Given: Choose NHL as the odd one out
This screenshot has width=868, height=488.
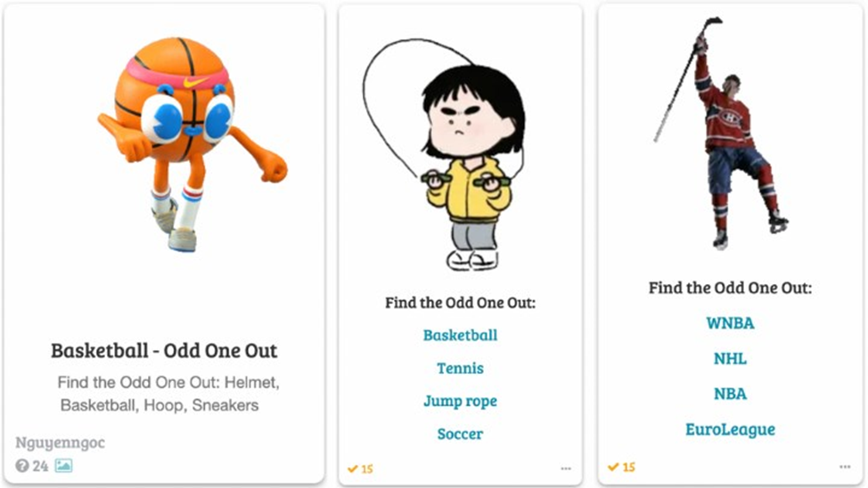Looking at the screenshot, I should [x=730, y=359].
